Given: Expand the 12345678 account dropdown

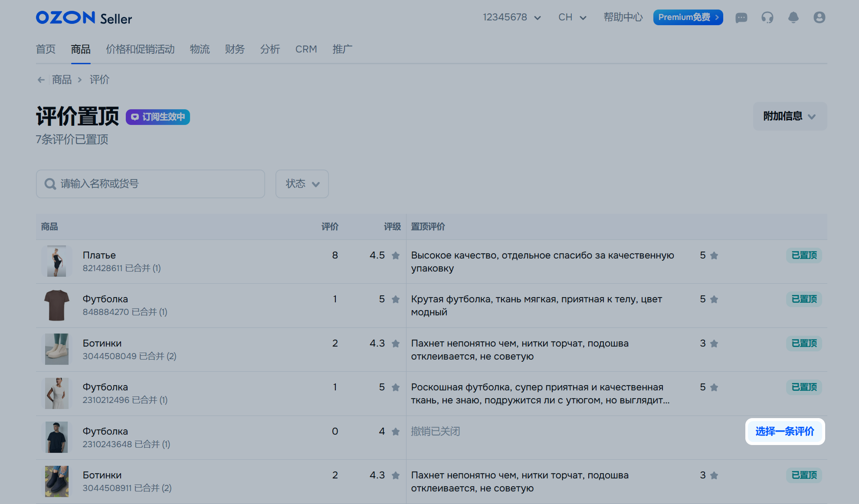Looking at the screenshot, I should pos(512,17).
